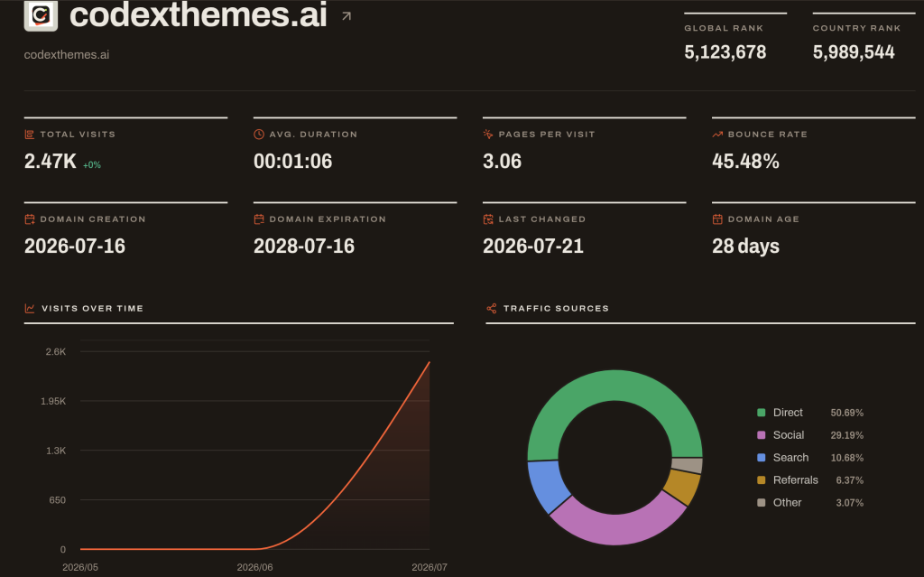Screen dimensions: 924x577
Task: Click the pages per visit value 3.06
Action: coord(502,161)
